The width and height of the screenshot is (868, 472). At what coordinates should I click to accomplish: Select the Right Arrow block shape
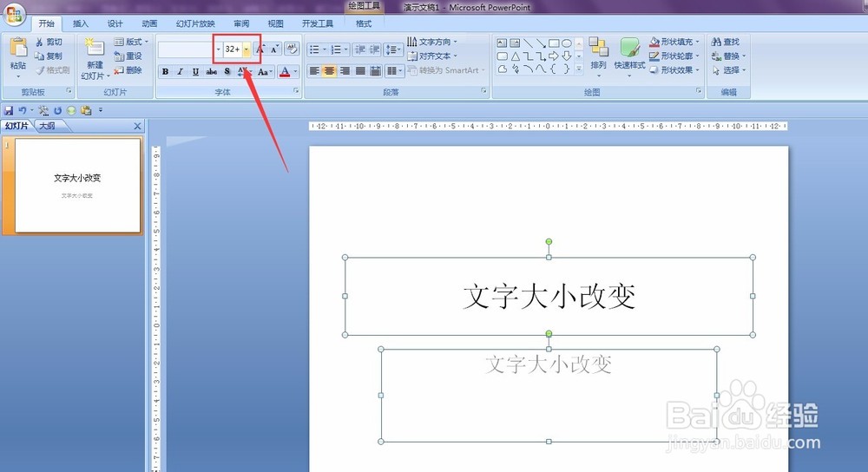[x=554, y=56]
